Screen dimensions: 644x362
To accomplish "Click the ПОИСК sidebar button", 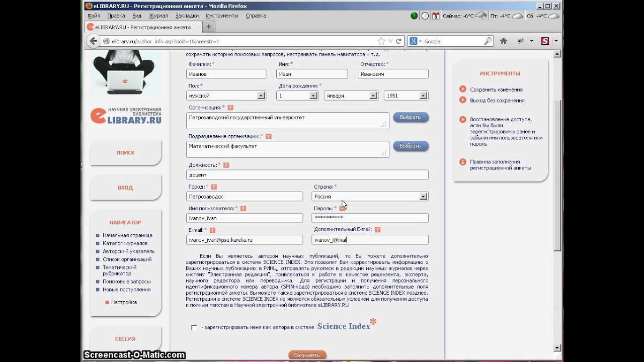I will click(125, 153).
